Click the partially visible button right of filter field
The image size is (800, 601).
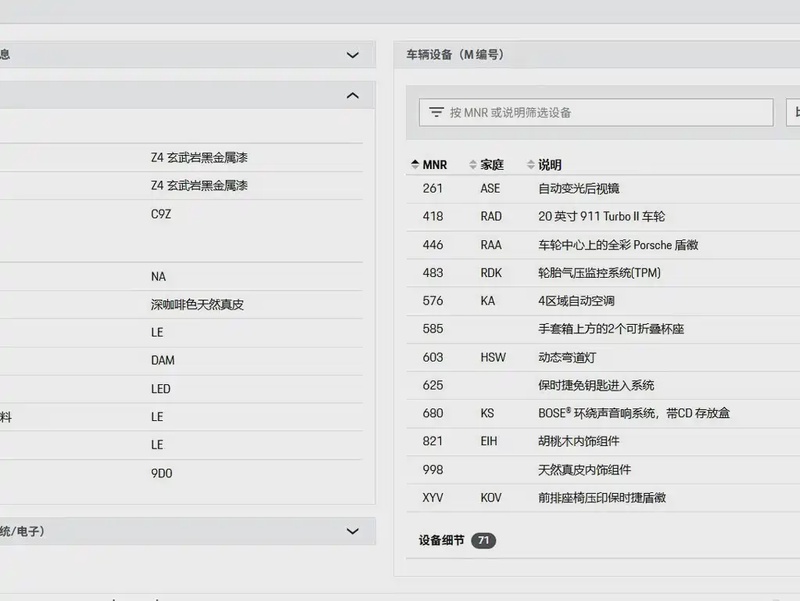(x=793, y=113)
